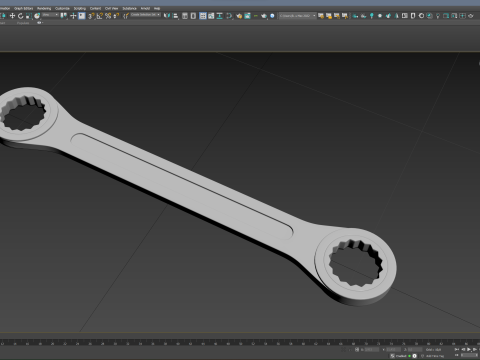
Task: Toggle 3D Snaps on toolbar
Action: tap(91, 16)
